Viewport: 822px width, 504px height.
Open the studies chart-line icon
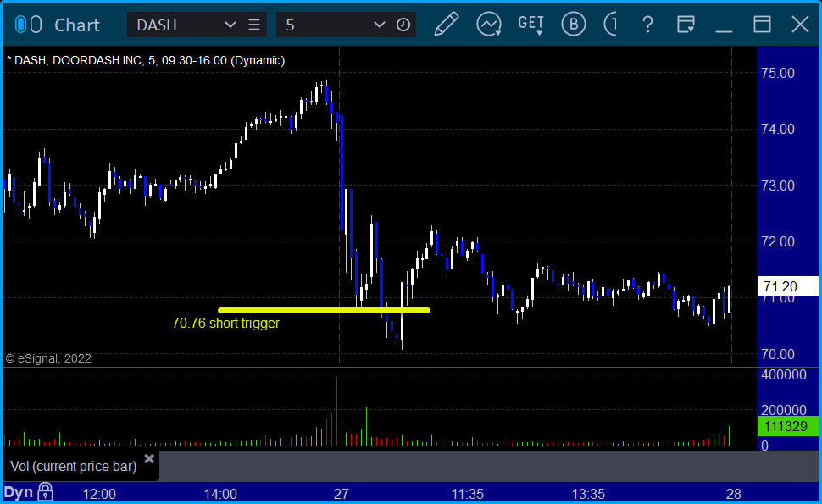489,25
